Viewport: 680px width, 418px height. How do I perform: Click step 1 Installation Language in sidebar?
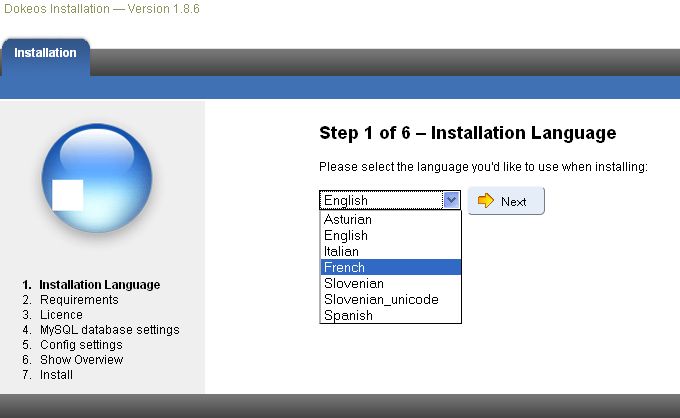pos(99,284)
